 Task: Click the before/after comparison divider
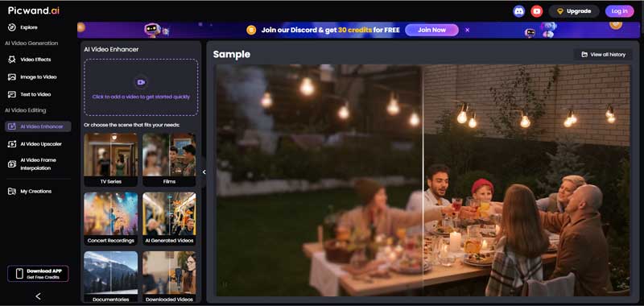423,180
